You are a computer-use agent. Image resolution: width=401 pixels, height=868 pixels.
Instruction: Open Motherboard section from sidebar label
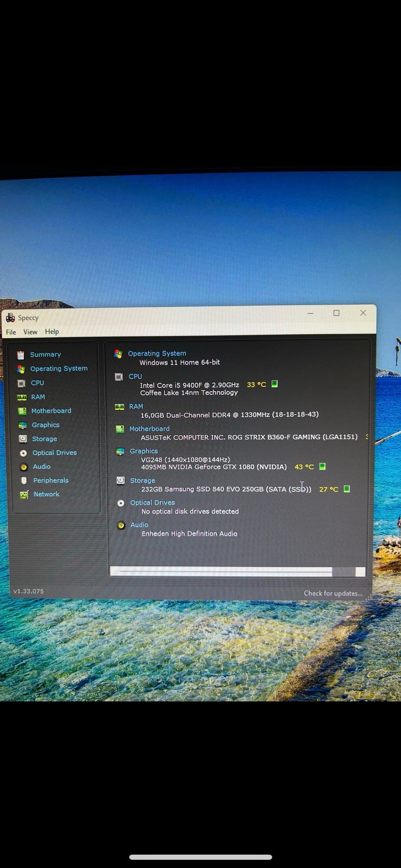[x=51, y=411]
